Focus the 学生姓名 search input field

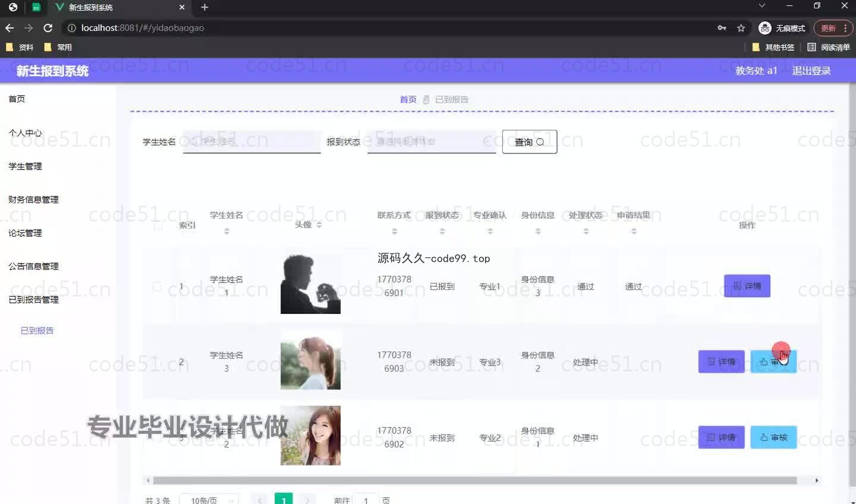pos(252,141)
